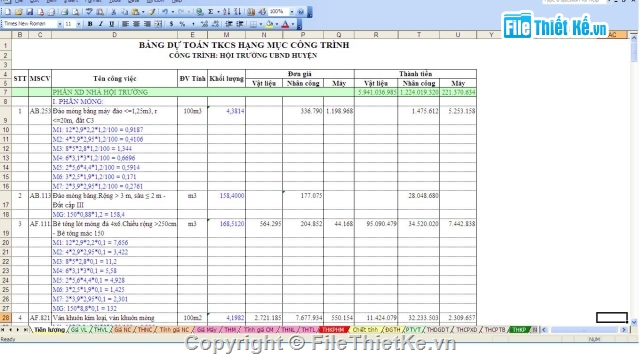Create a new workbook with New icon

8,12
